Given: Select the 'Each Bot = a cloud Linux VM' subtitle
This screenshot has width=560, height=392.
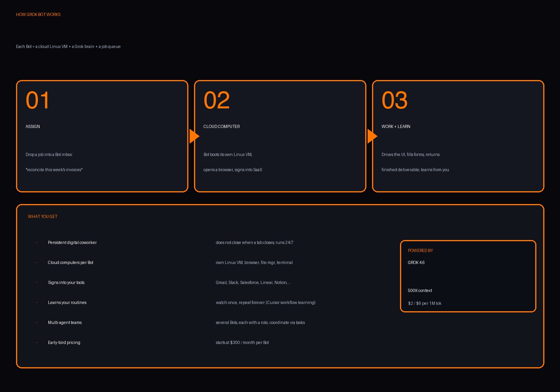Looking at the screenshot, I should [x=68, y=46].
